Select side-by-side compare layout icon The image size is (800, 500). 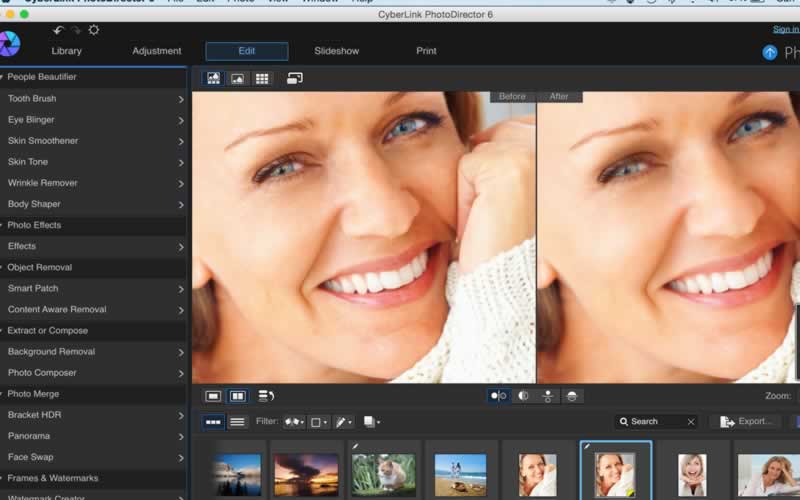point(499,396)
